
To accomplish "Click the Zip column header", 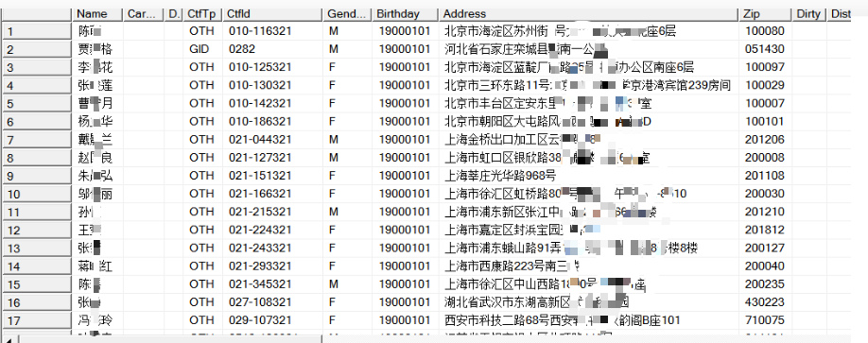I will (x=766, y=14).
